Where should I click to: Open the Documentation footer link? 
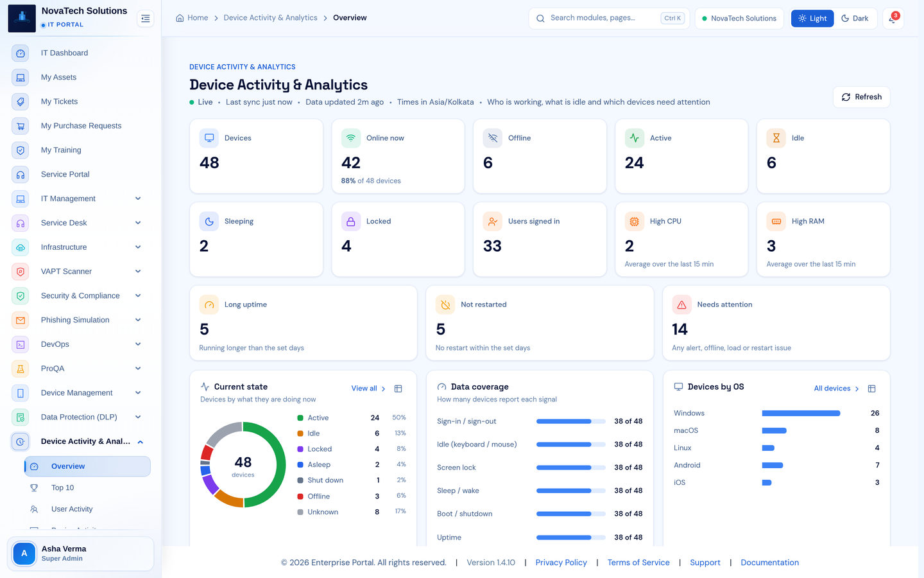(769, 563)
